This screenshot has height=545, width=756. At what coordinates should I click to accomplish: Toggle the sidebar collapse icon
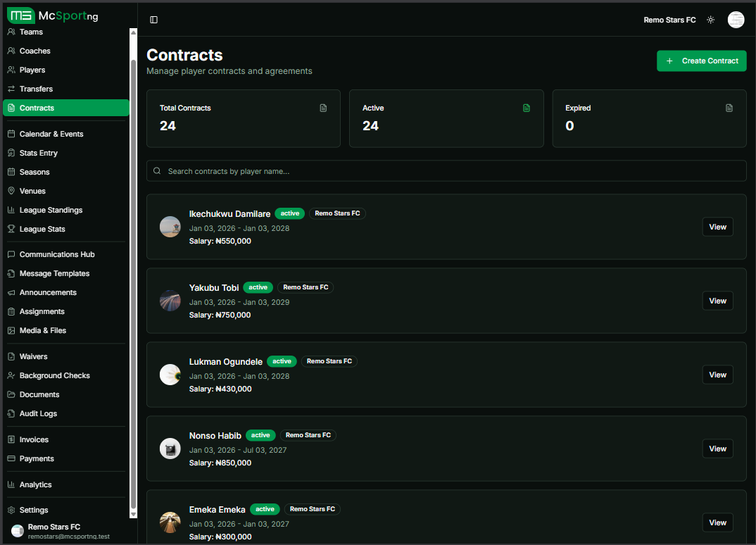click(x=154, y=20)
